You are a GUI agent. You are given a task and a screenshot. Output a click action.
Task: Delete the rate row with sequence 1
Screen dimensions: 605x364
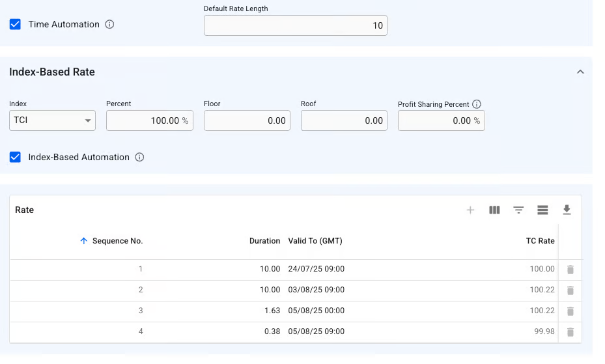pyautogui.click(x=570, y=270)
